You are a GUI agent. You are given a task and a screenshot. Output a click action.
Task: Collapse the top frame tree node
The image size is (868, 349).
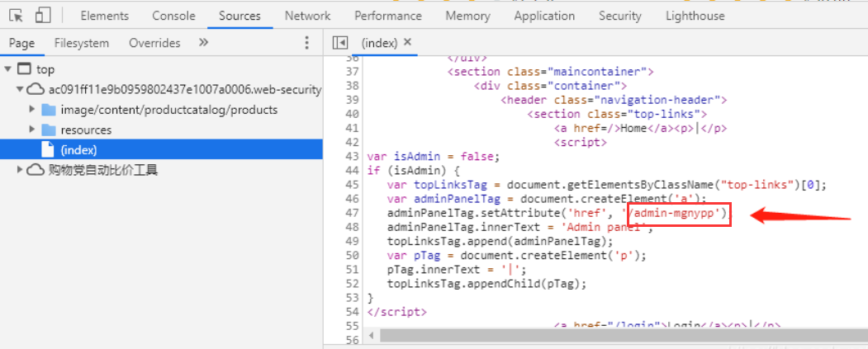(8, 69)
